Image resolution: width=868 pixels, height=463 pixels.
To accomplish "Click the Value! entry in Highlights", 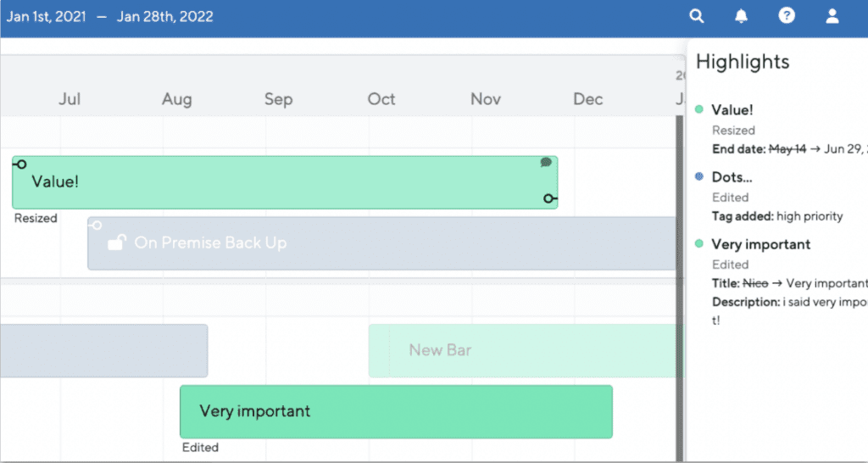I will pos(732,109).
